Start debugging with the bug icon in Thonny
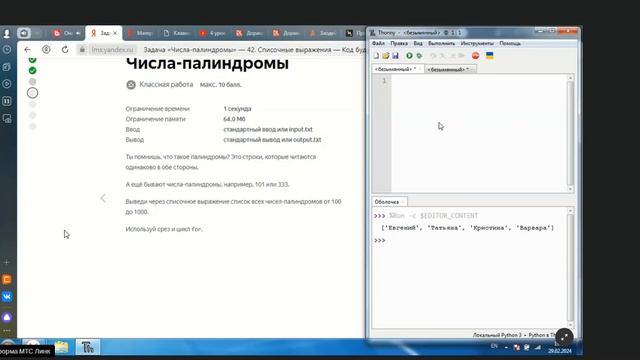Screen dimensions: 640x360 419,56
